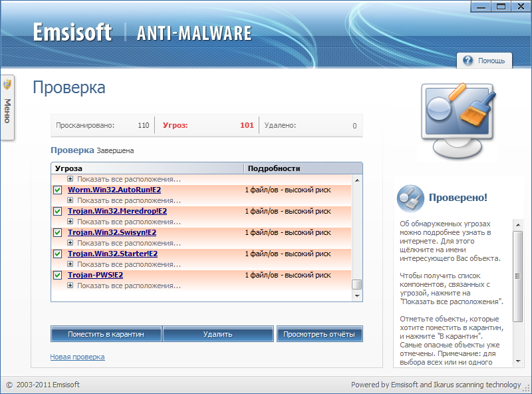Click the info panel scroll up arrow
The height and width of the screenshot is (394, 532).
click(x=518, y=225)
